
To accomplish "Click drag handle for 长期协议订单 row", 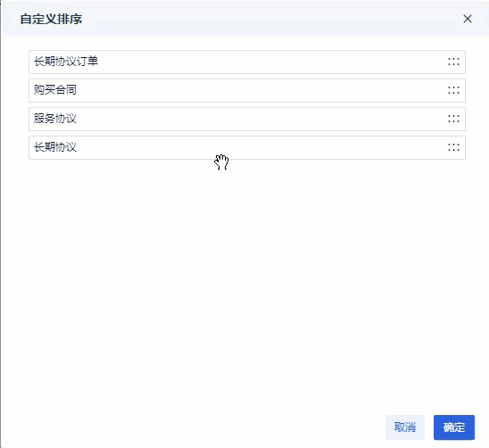I will coord(453,62).
